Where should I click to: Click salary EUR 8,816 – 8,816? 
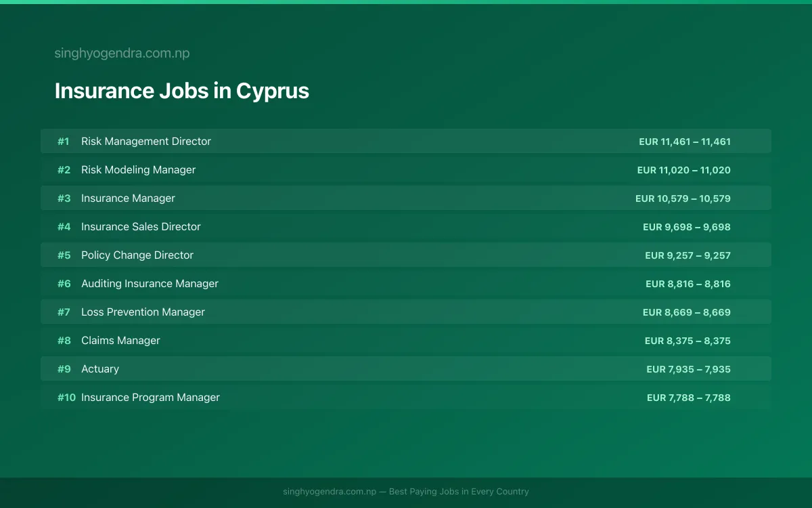pyautogui.click(x=688, y=284)
